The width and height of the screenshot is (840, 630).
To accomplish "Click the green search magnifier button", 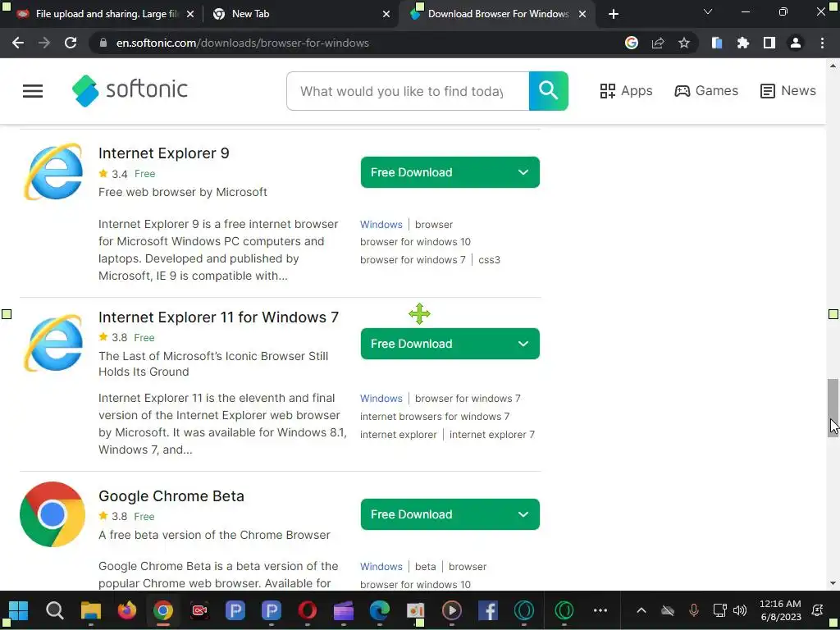I will pyautogui.click(x=548, y=91).
